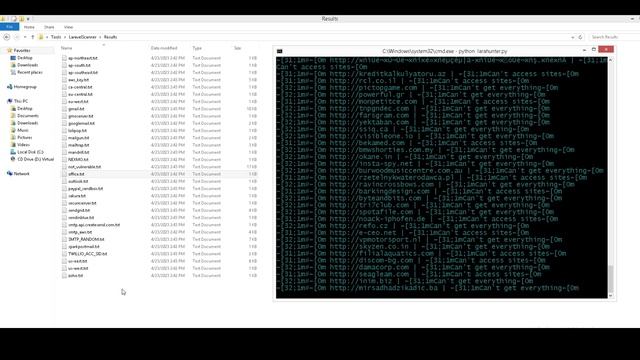640x360 pixels.
Task: Click the cmd scrollbar down arrow
Action: click(611, 296)
